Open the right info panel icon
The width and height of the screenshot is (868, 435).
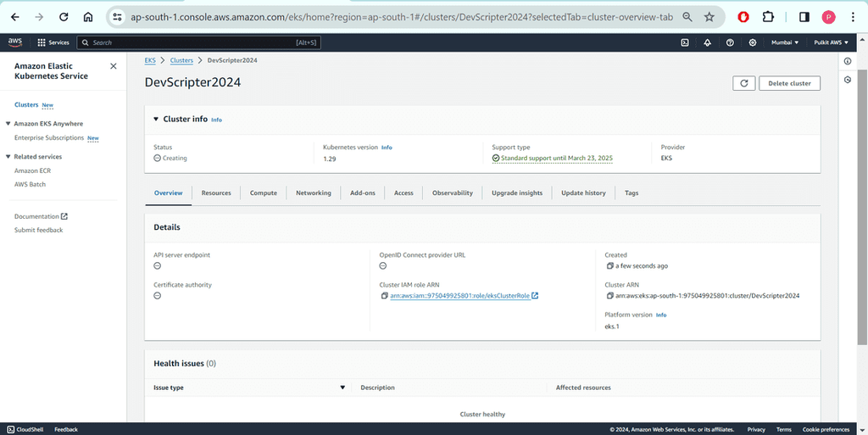848,61
